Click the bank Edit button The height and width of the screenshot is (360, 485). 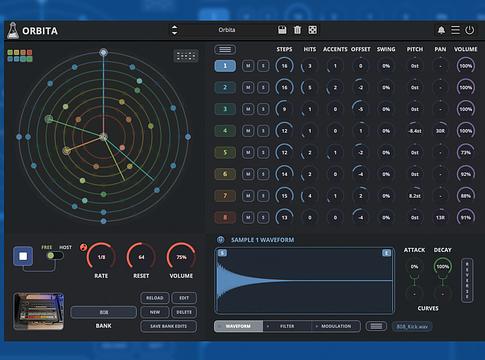[184, 298]
